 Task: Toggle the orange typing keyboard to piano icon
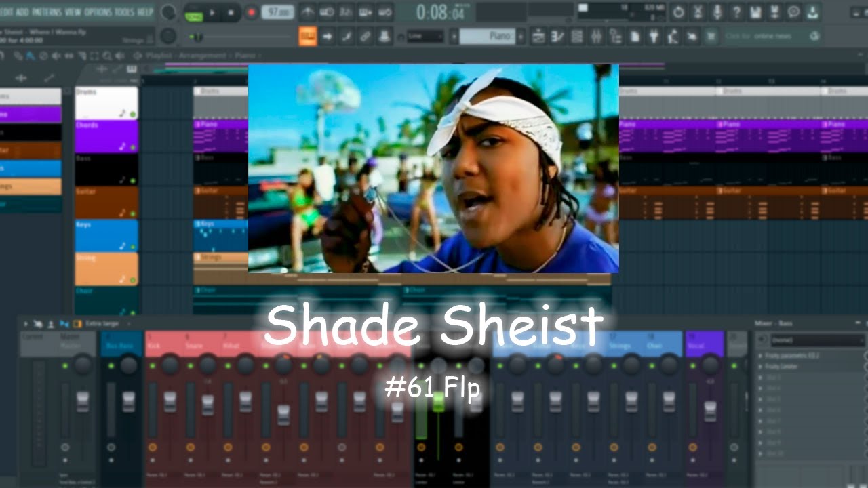pyautogui.click(x=308, y=36)
